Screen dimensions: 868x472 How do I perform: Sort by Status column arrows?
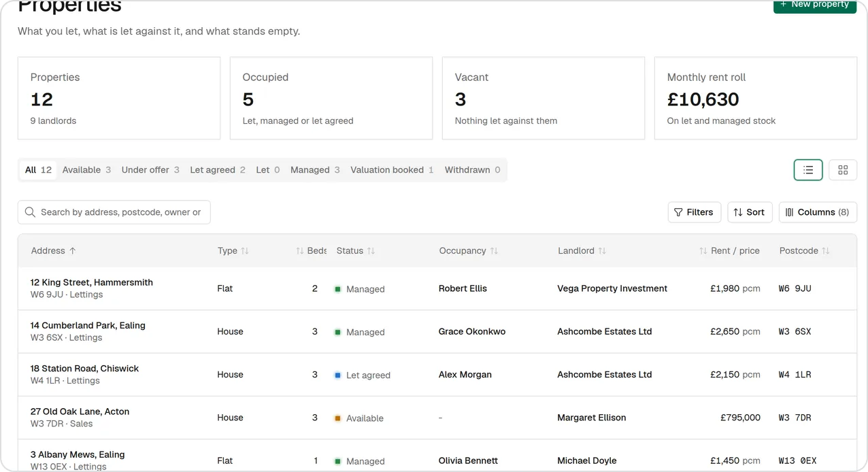(x=371, y=251)
